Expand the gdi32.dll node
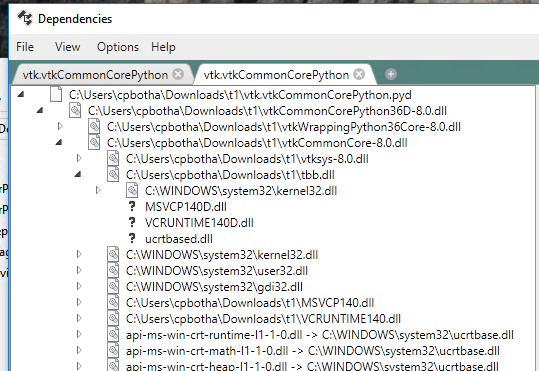 pos(79,286)
